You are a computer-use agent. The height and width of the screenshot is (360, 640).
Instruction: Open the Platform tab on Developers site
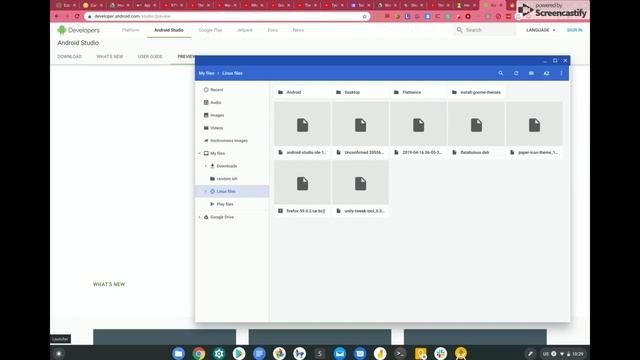131,30
